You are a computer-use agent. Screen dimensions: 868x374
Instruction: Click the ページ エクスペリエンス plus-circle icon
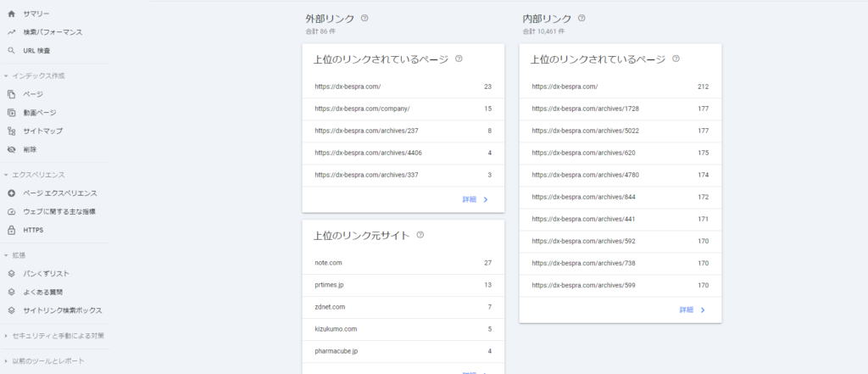click(x=11, y=193)
